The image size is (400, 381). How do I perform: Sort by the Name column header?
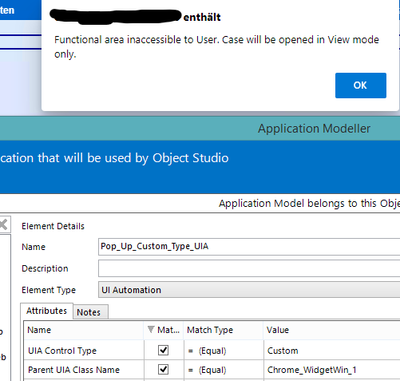(x=84, y=330)
